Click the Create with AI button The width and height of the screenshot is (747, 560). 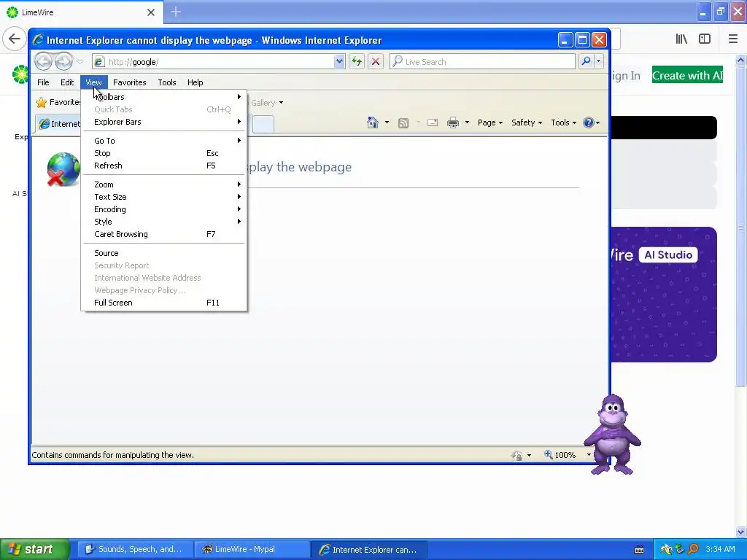[687, 75]
